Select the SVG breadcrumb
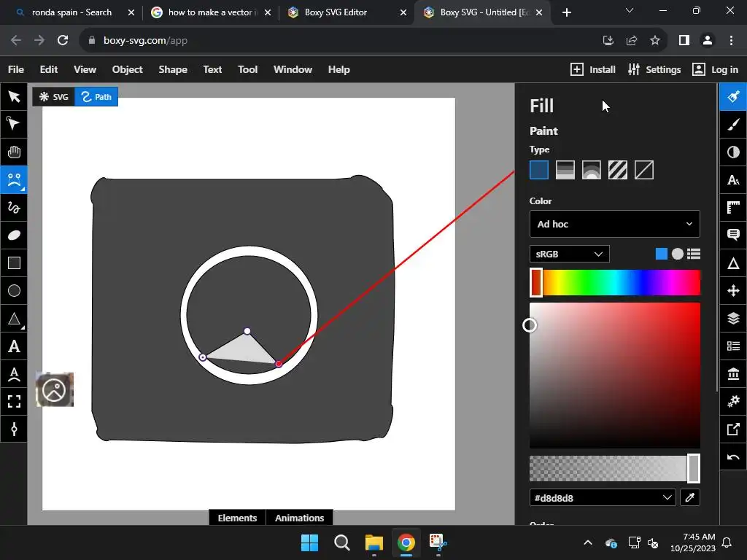This screenshot has height=560, width=747. coord(54,97)
